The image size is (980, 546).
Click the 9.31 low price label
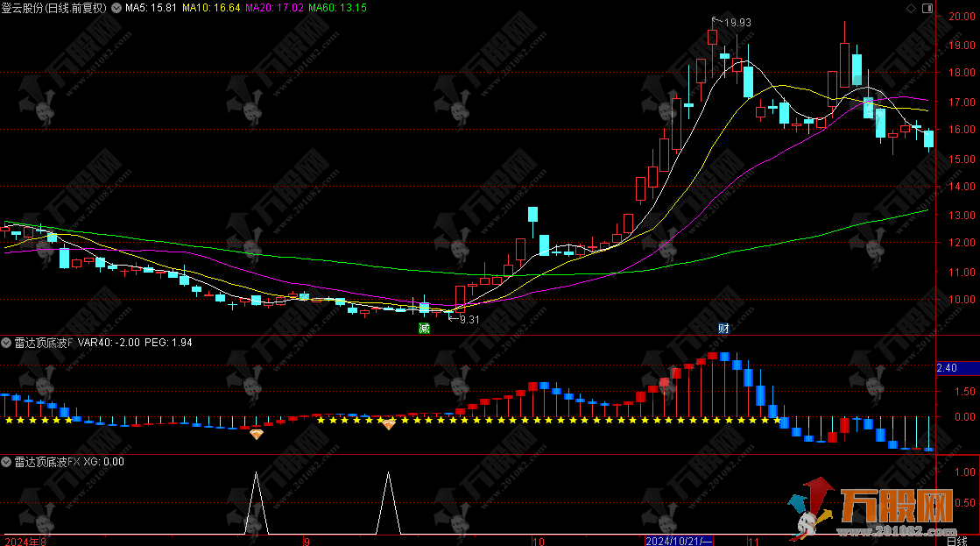click(469, 320)
